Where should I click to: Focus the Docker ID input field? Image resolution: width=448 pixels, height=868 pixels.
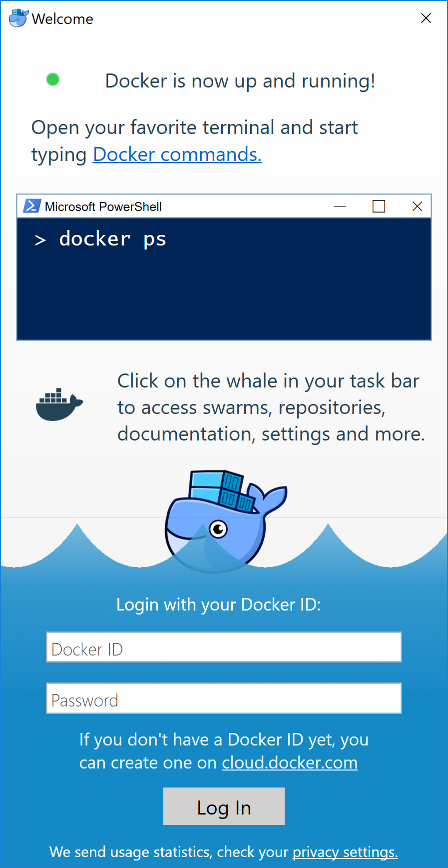click(224, 647)
